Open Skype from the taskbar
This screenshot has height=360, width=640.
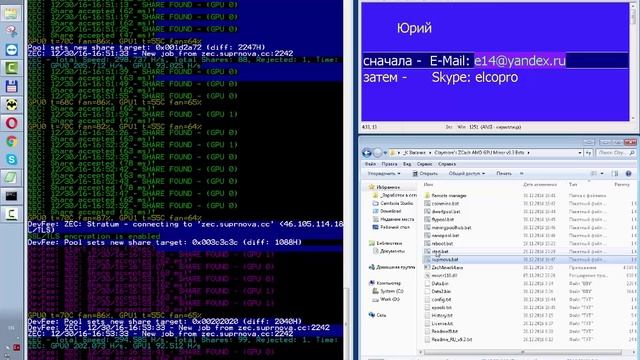(11, 160)
